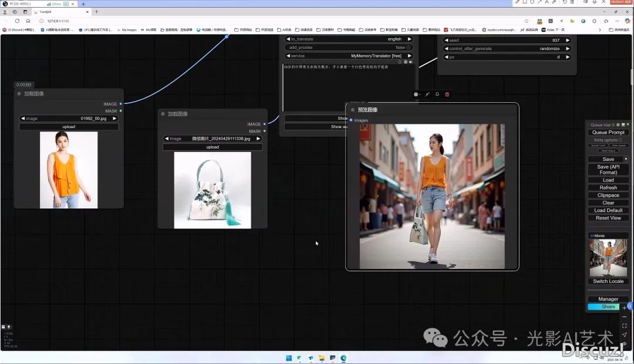This screenshot has width=634, height=364.
Task: Click Save (API Format) button
Action: point(608,170)
